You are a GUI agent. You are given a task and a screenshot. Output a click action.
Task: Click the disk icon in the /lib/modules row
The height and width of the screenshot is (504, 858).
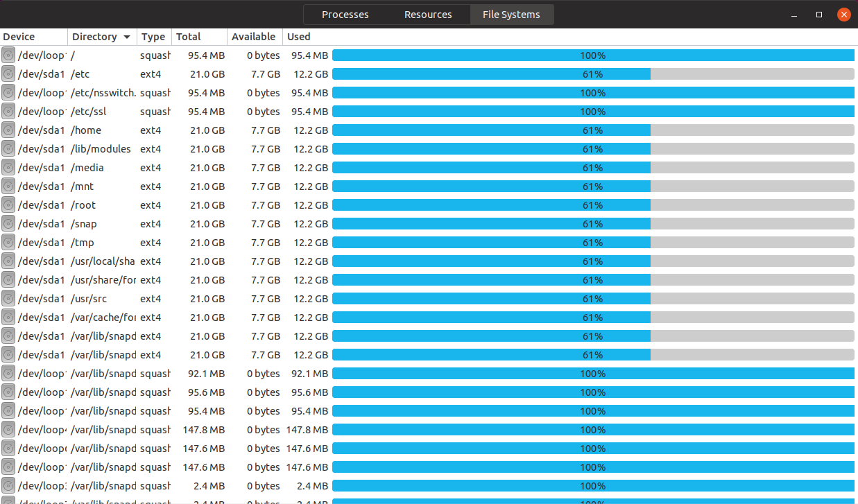[8, 149]
